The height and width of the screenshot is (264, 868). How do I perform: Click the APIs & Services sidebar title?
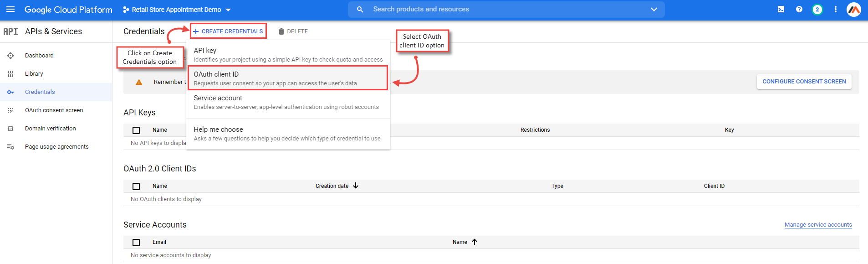point(54,31)
